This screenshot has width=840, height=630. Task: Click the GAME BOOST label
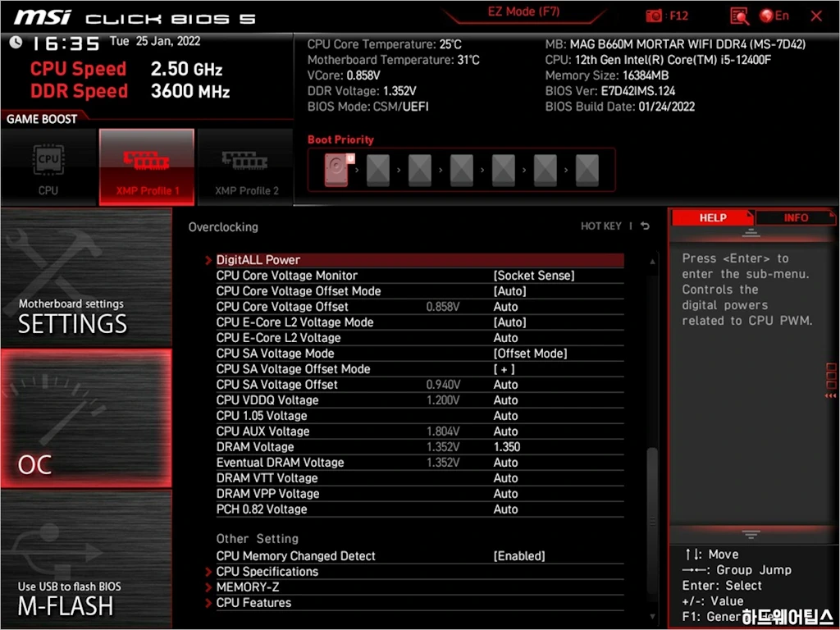click(42, 119)
